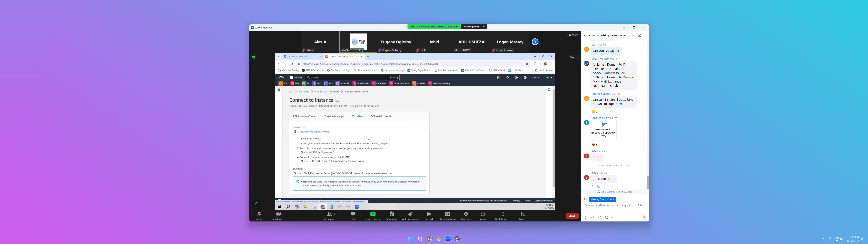Click 'Who can see your messages?' link
The height and width of the screenshot is (244, 868).
(617, 192)
